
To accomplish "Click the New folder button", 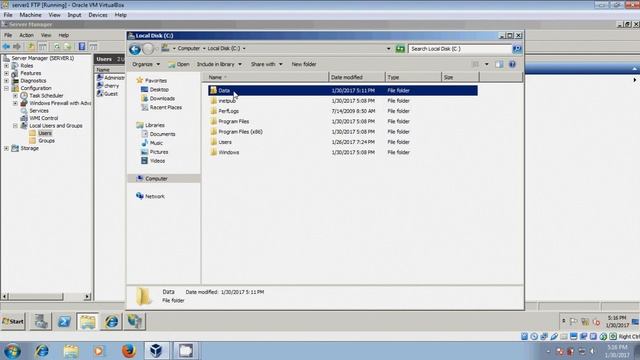I will point(304,64).
